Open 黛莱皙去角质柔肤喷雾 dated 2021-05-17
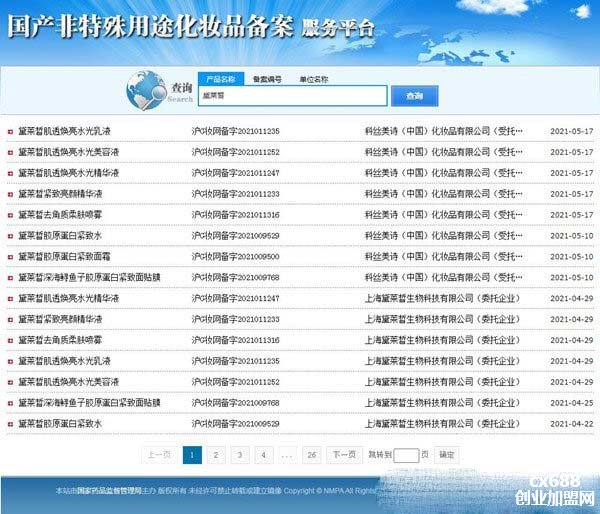Viewport: 600px width, 514px height. pos(60,215)
